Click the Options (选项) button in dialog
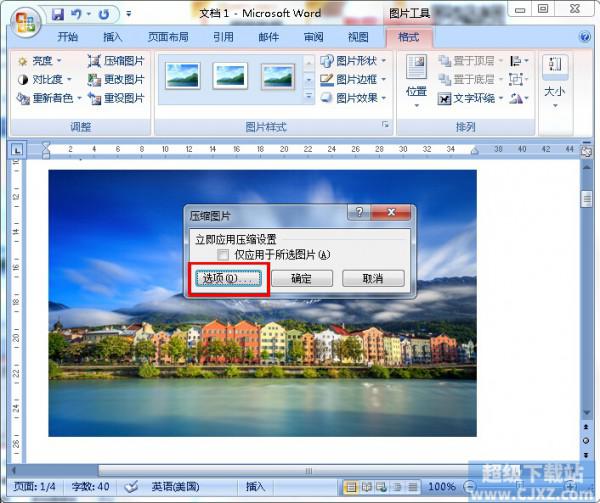Viewport: 600px width, 503px height. coord(228,278)
